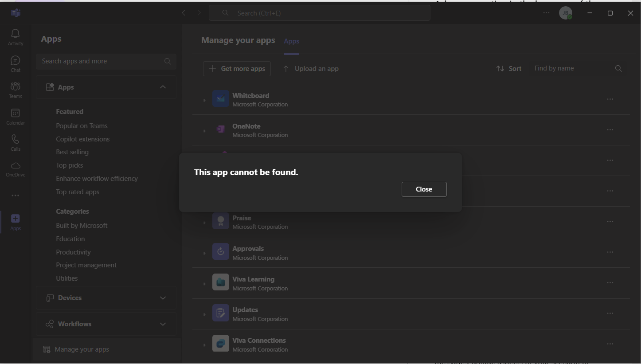641x364 pixels.
Task: Click Get more apps button
Action: [237, 69]
